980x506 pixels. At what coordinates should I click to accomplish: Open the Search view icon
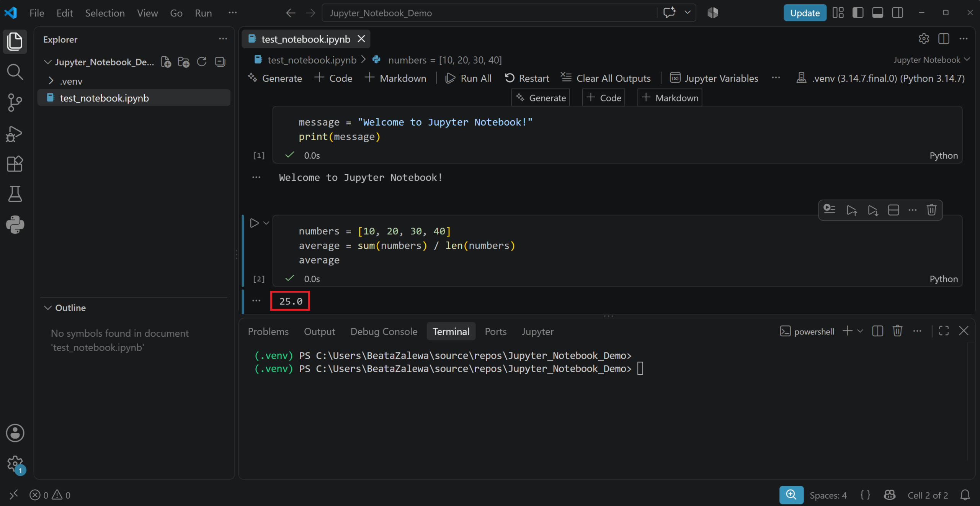(x=15, y=72)
